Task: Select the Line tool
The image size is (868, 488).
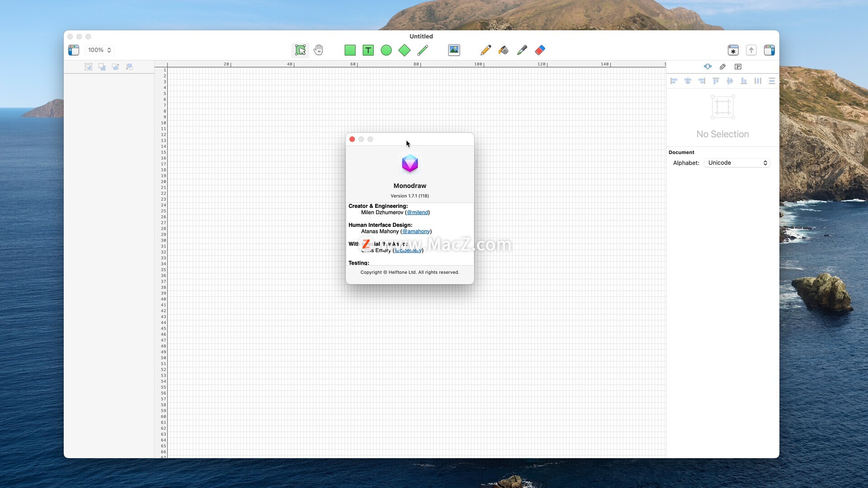Action: pos(423,50)
